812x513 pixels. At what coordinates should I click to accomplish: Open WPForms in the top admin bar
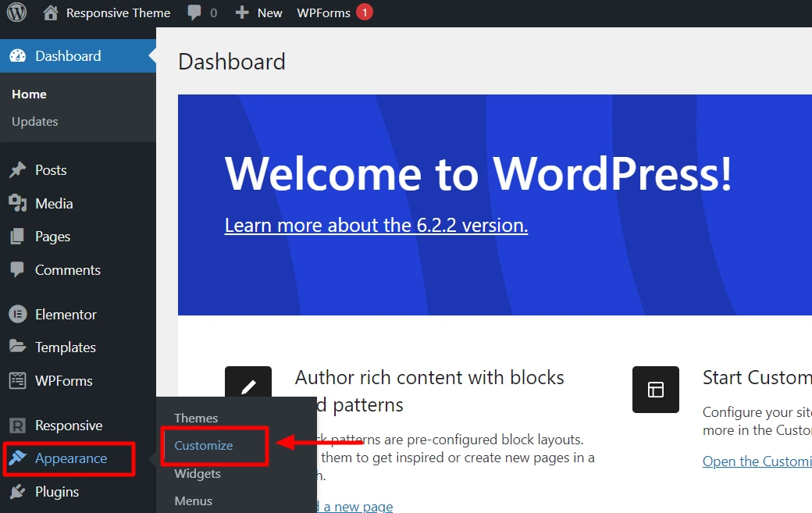click(x=324, y=13)
